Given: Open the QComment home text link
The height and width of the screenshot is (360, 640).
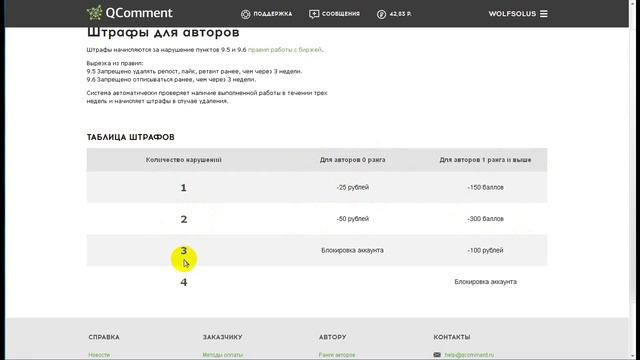Looking at the screenshot, I should click(x=139, y=13).
